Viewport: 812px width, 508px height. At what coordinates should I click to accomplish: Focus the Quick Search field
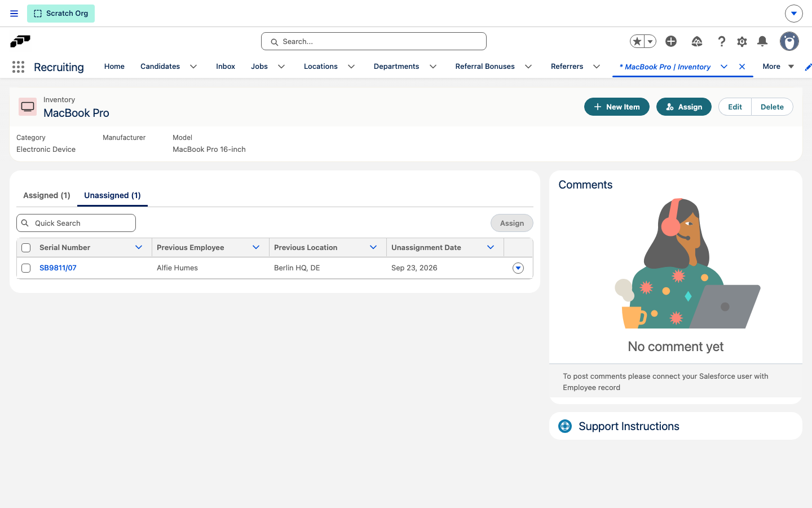tap(76, 223)
